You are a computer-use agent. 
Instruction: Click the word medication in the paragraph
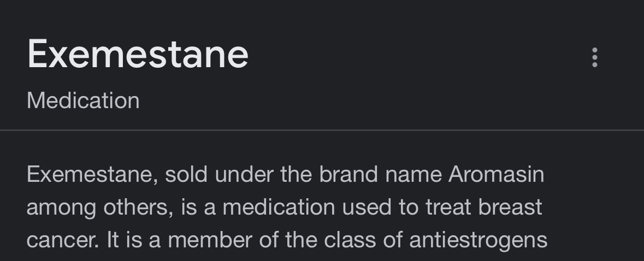click(x=279, y=207)
